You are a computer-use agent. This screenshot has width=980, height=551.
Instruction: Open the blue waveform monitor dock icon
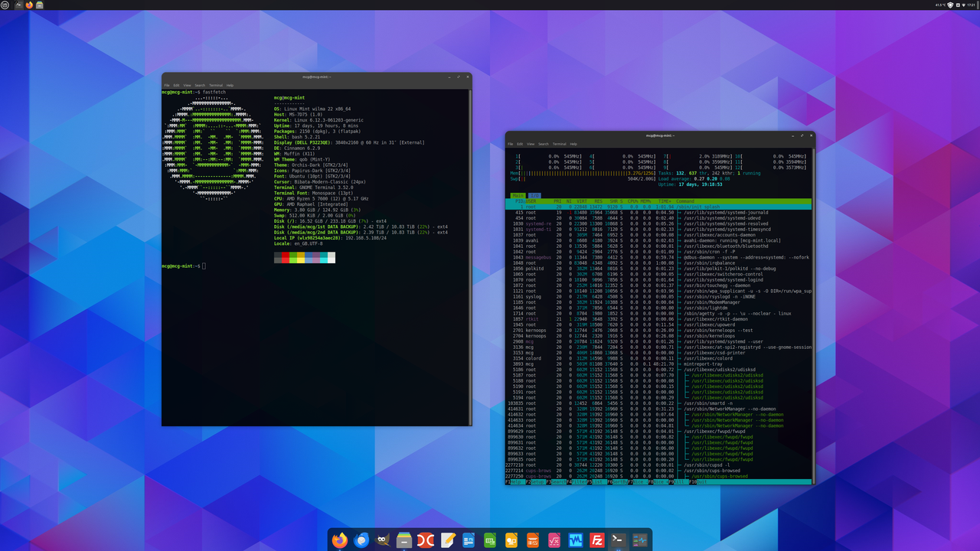(576, 540)
